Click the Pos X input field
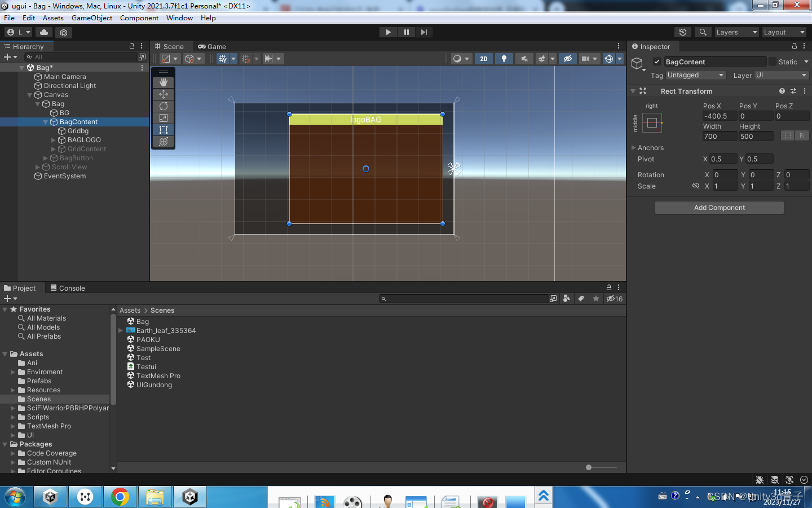Image resolution: width=812 pixels, height=508 pixels. 720,116
